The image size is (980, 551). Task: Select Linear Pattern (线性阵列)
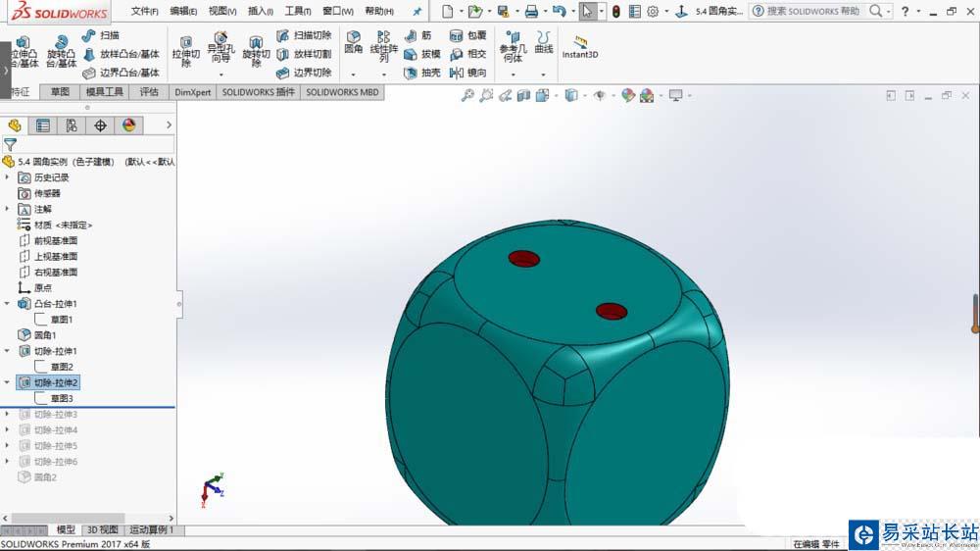[384, 47]
